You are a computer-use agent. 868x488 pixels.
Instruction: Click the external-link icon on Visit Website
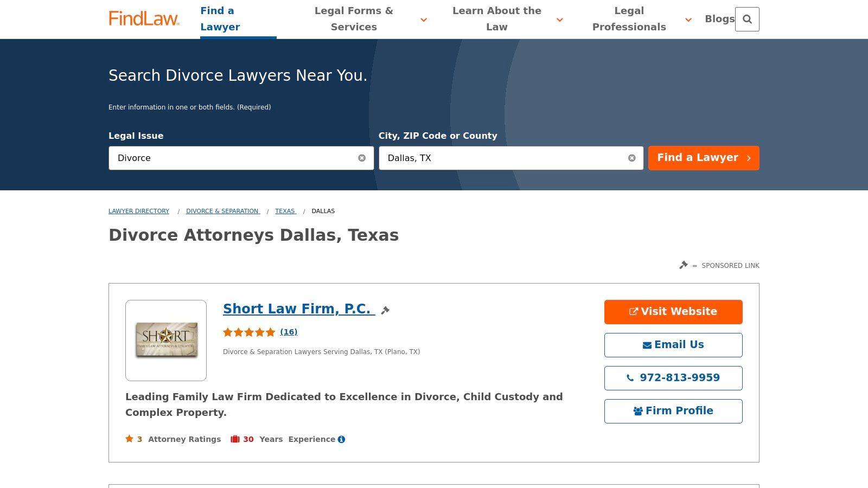[x=633, y=311]
